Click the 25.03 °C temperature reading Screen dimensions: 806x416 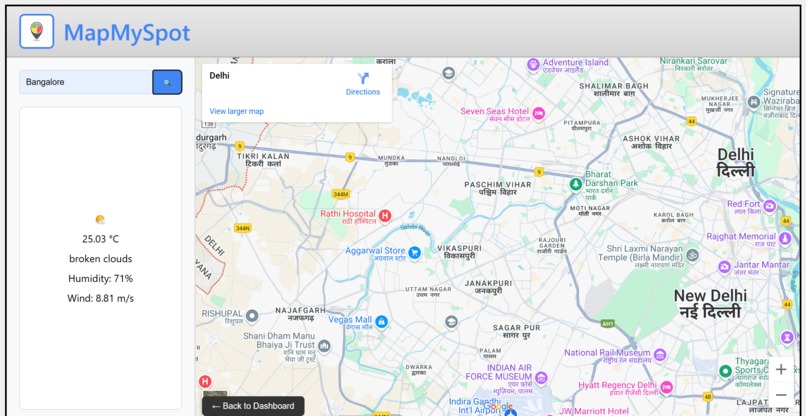(100, 239)
